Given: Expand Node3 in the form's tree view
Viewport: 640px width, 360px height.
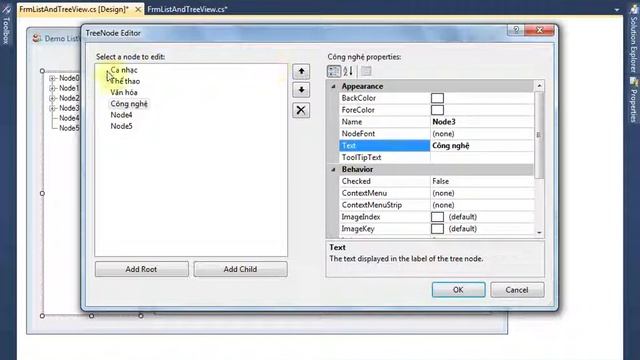Looking at the screenshot, I should click(x=52, y=108).
